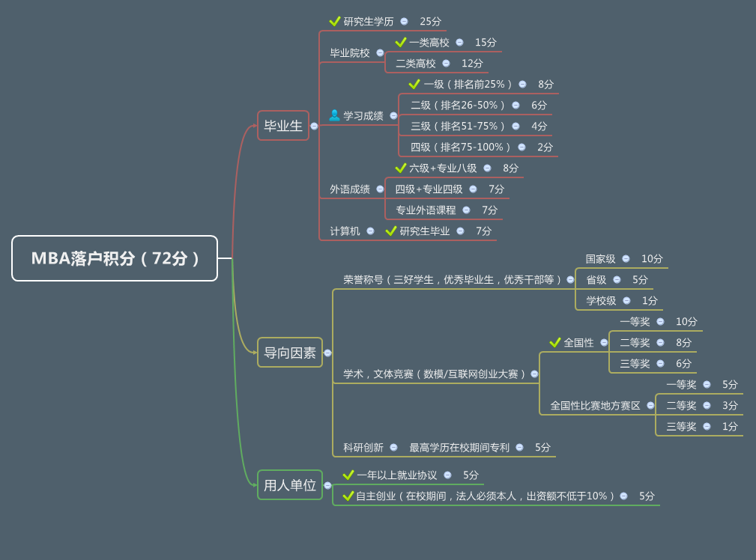756x560 pixels.
Task: Click the person icon beside 学习成绩
Action: tap(334, 115)
